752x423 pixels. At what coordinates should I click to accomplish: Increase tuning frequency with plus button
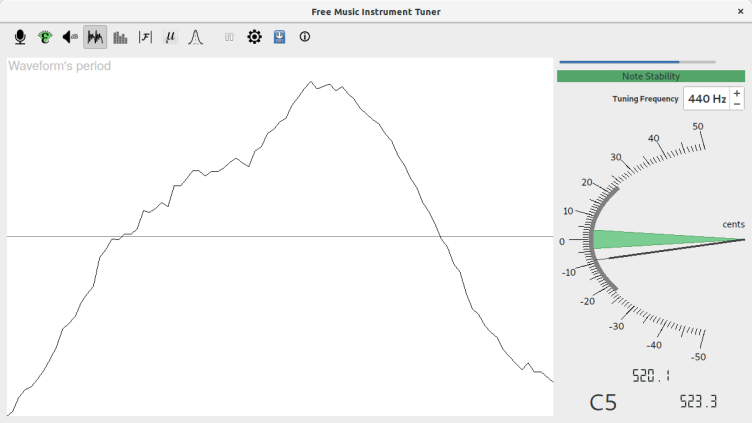(x=737, y=93)
